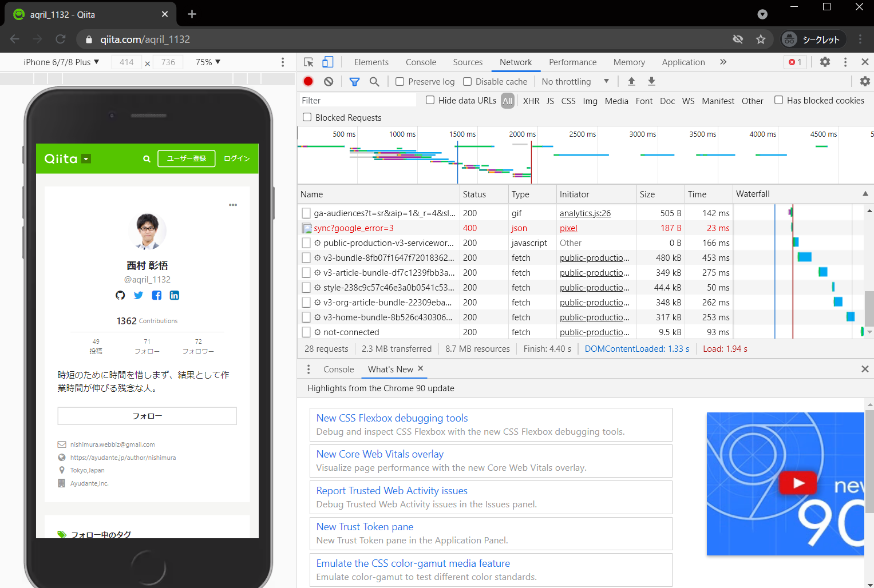
Task: Open New CSS Flexbox debugging tools link
Action: tap(392, 418)
